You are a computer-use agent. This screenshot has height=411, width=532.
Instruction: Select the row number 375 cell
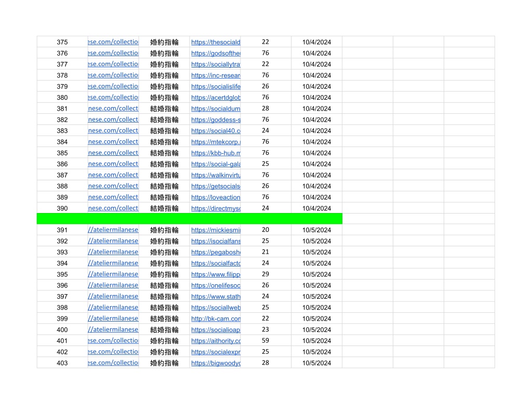pyautogui.click(x=62, y=42)
